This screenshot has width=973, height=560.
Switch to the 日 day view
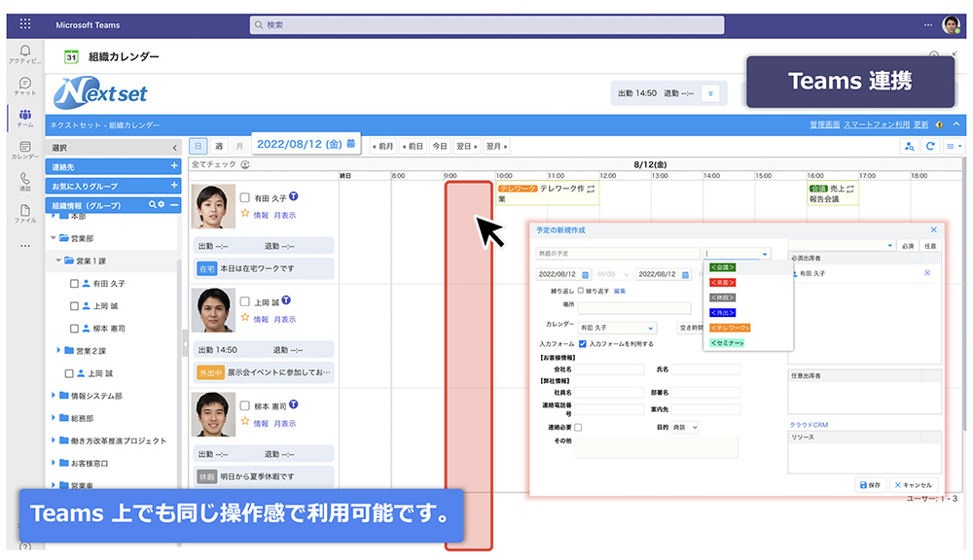[x=198, y=146]
